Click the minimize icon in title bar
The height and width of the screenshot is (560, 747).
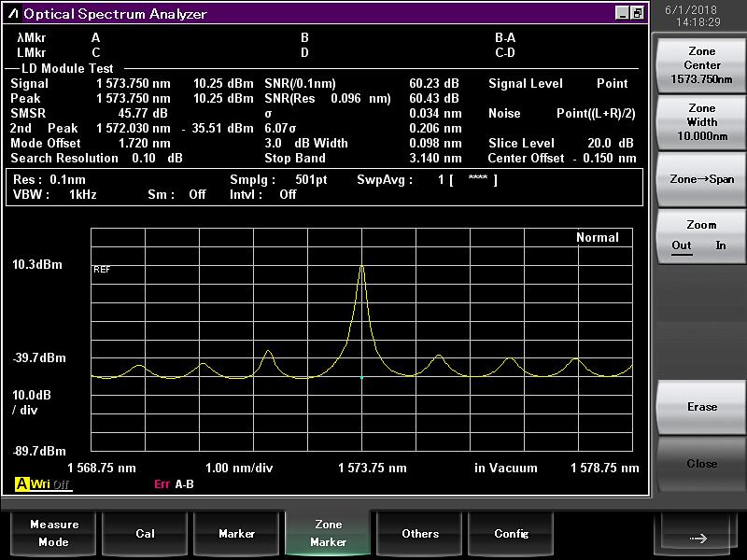click(x=623, y=13)
